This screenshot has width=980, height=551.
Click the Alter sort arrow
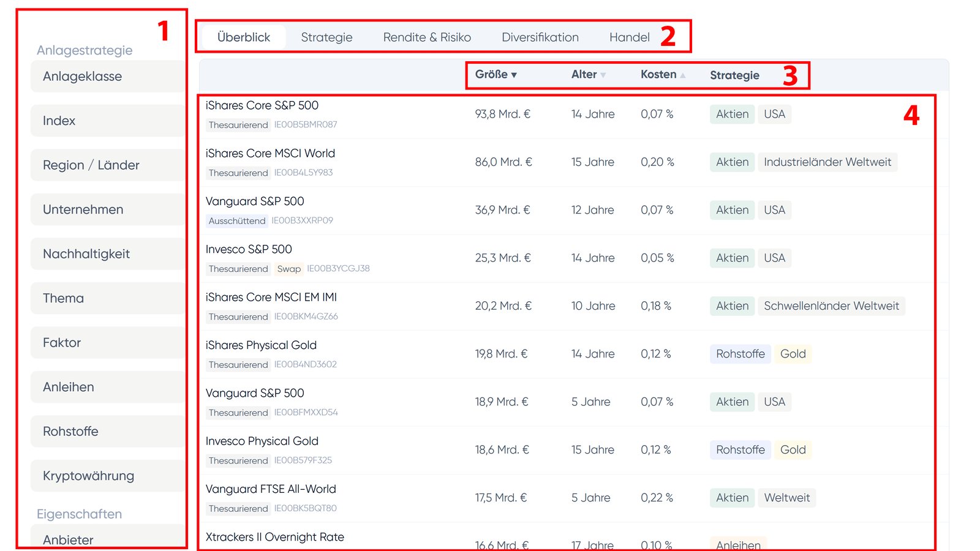pos(603,75)
